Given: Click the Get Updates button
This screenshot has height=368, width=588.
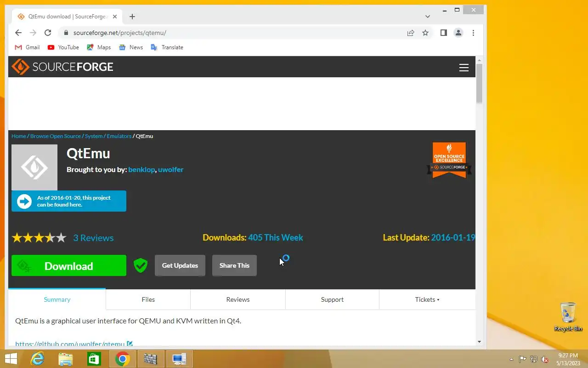Looking at the screenshot, I should [180, 265].
